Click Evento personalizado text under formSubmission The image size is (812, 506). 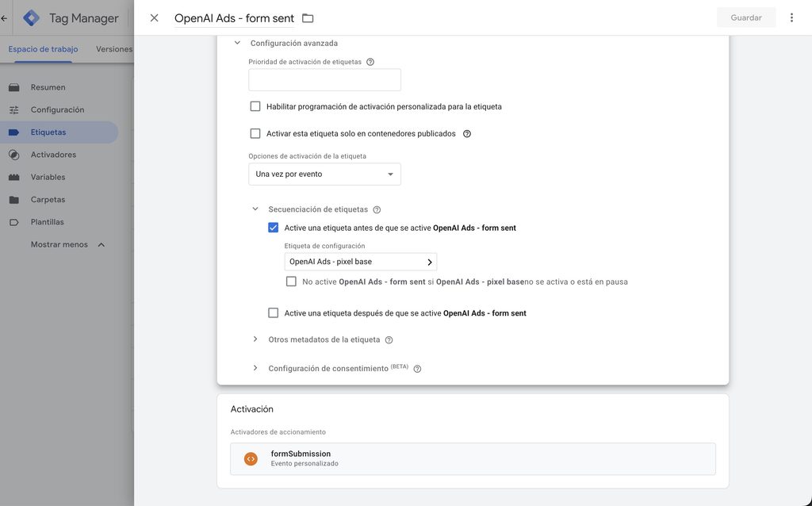click(x=304, y=463)
